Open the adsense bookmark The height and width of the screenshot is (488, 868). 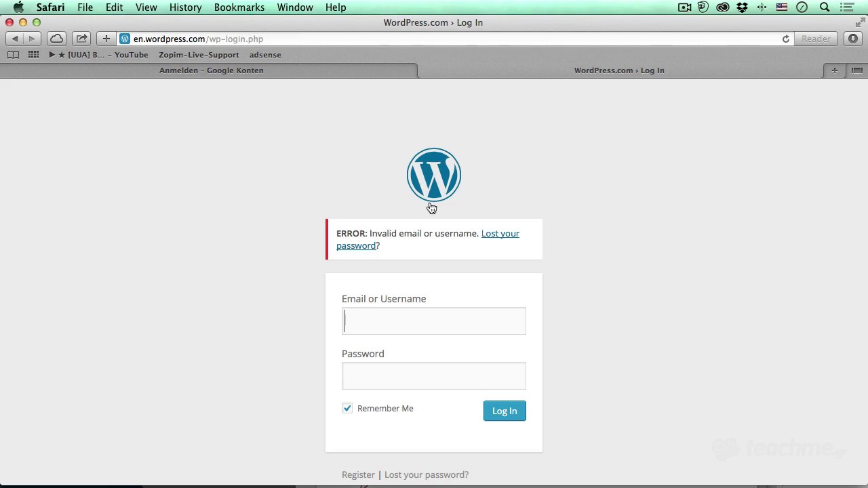[265, 55]
